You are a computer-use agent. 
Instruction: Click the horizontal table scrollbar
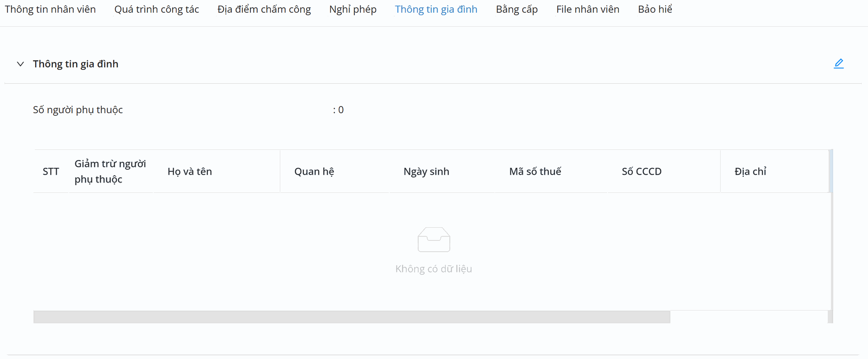click(x=352, y=317)
